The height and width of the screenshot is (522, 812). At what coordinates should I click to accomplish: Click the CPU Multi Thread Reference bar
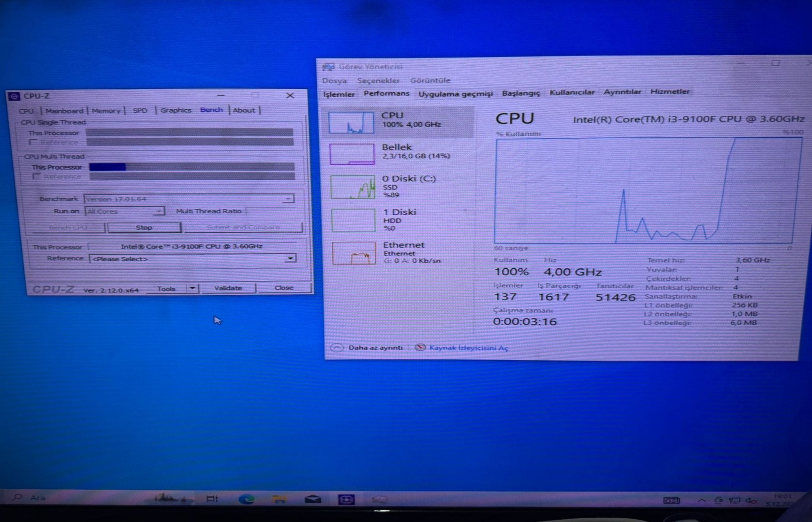click(192, 176)
